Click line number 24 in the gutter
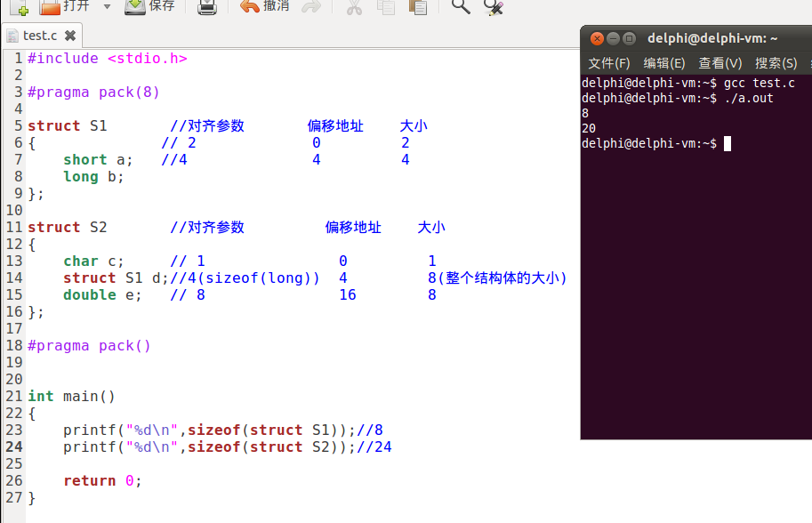The image size is (812, 523). 14,447
